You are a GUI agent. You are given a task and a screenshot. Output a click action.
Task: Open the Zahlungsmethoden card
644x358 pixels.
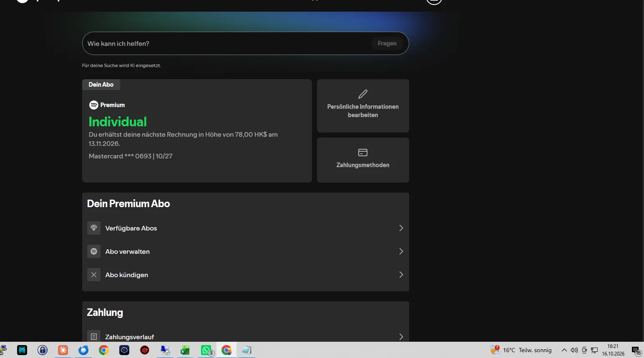point(363,160)
